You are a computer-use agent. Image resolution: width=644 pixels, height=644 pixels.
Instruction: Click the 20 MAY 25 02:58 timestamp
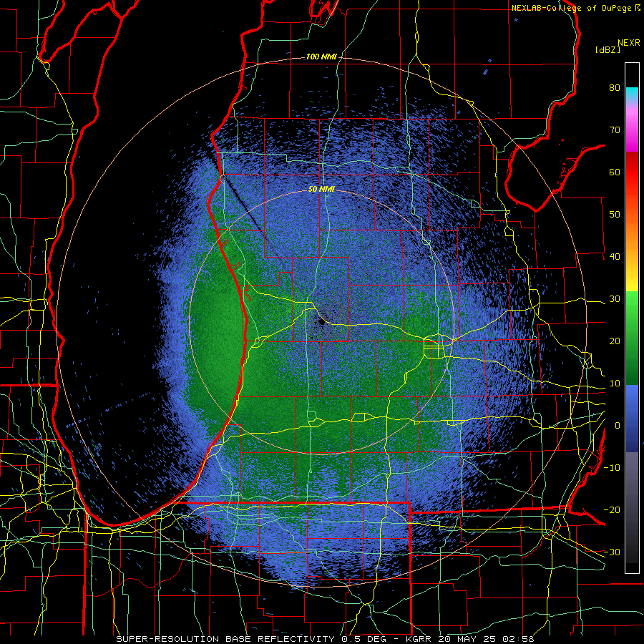[487, 639]
